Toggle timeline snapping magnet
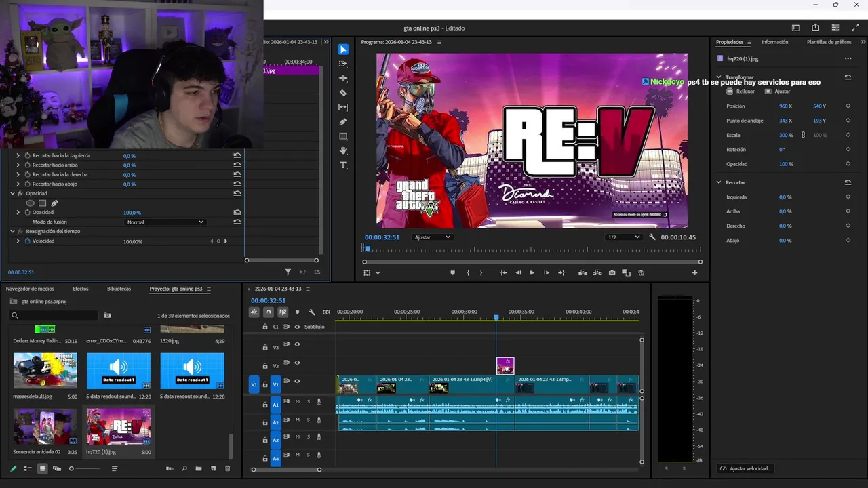The height and width of the screenshot is (488, 868). tap(269, 312)
